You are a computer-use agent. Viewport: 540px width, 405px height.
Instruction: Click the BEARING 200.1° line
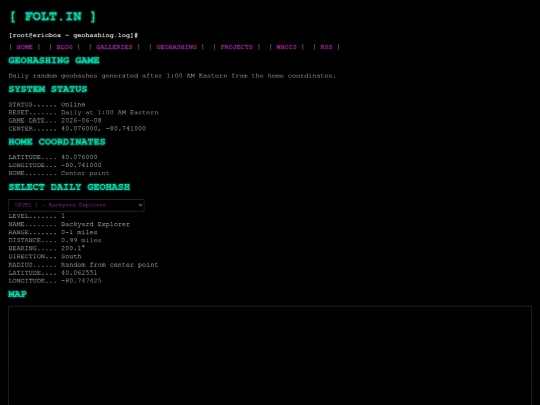[46, 248]
